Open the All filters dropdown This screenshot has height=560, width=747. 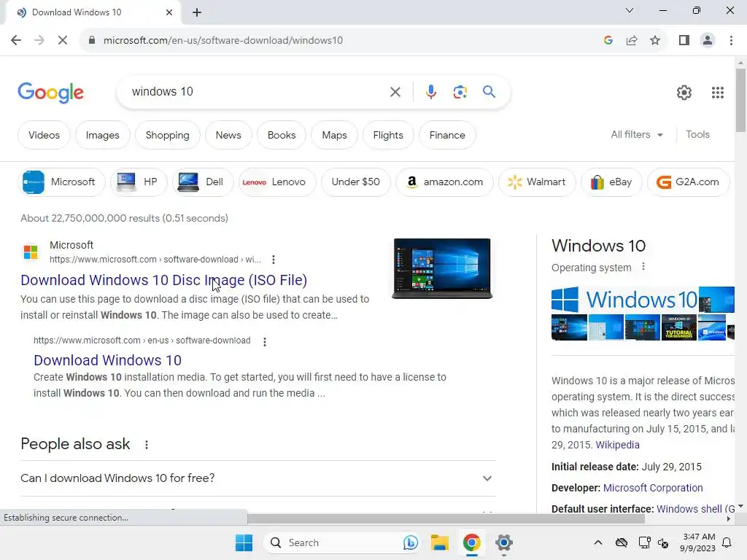pyautogui.click(x=637, y=135)
